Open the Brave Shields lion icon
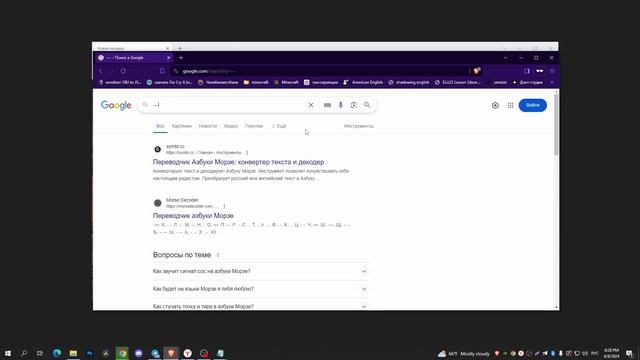Viewport: 640px width, 360px height. pyautogui.click(x=476, y=71)
